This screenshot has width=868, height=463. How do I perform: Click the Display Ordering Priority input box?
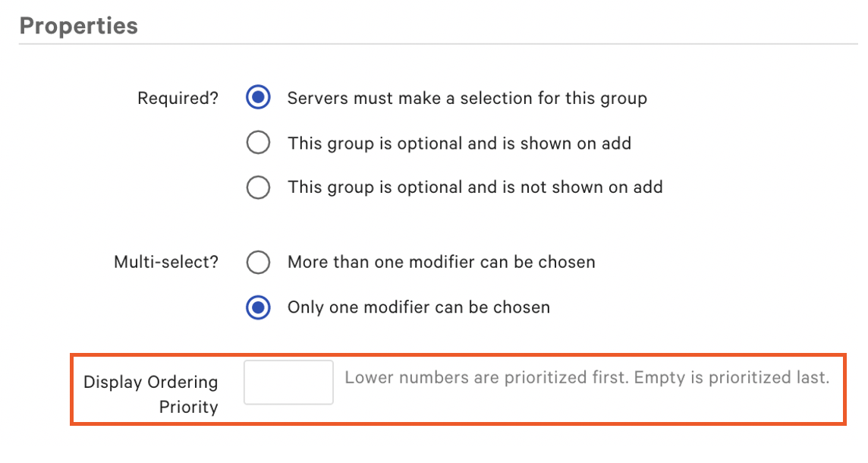[288, 382]
